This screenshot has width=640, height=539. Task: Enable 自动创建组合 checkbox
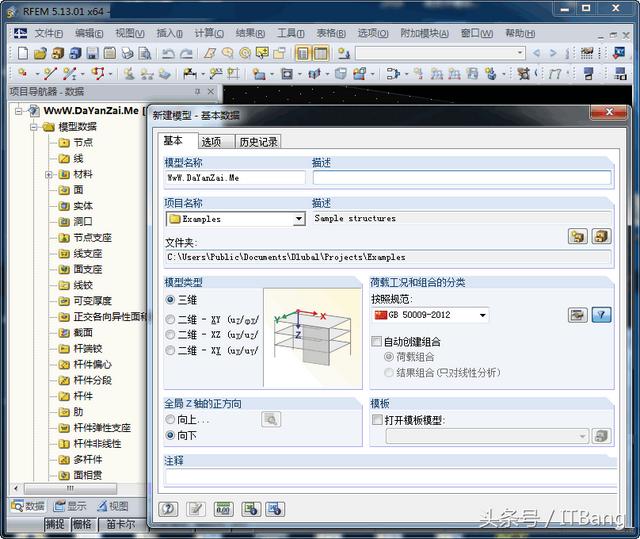(x=376, y=342)
